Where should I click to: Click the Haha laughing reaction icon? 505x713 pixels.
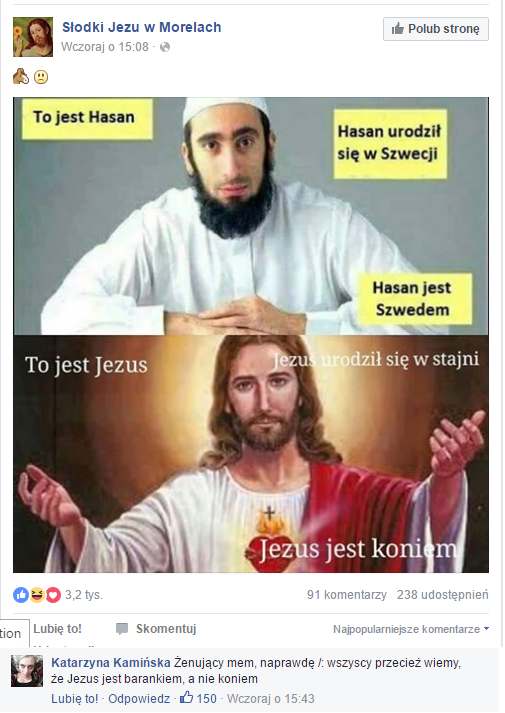[37, 595]
